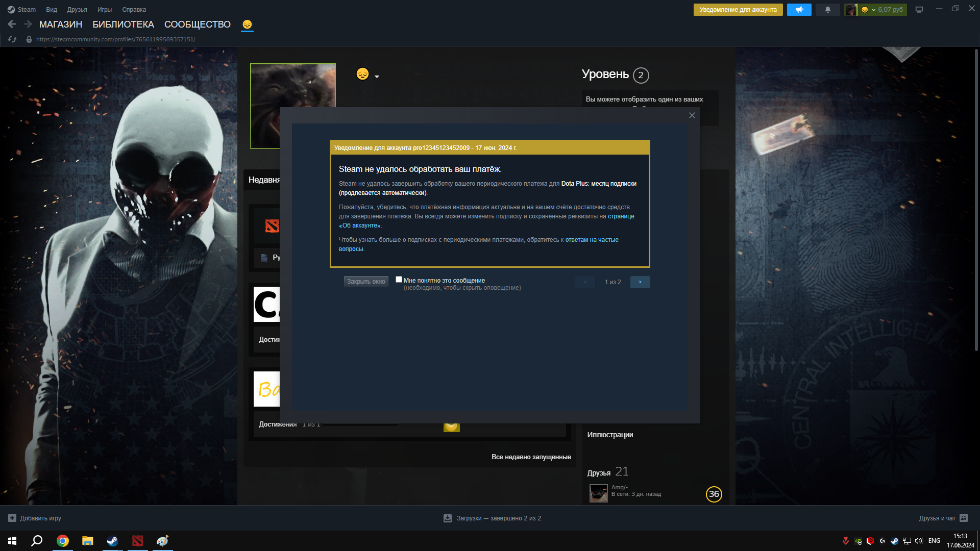
Task: Click the NVIDIA tray icon
Action: [x=858, y=541]
